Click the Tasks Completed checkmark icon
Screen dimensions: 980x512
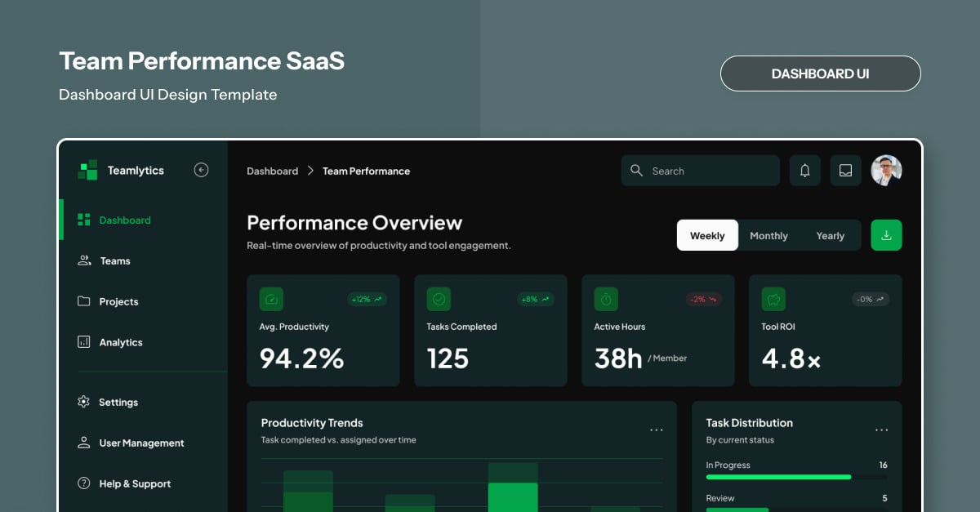click(439, 299)
